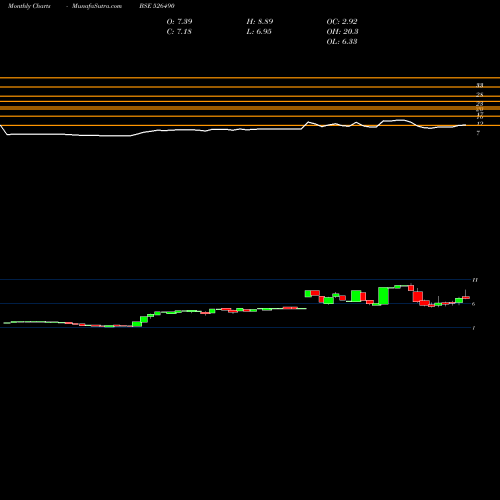Click the 28 axis label
500x500 pixels.
point(479,95)
